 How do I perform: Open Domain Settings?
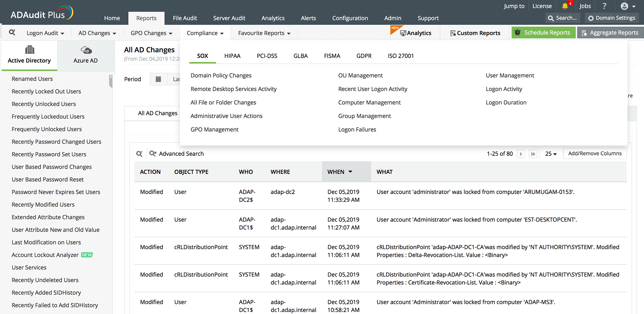(611, 18)
